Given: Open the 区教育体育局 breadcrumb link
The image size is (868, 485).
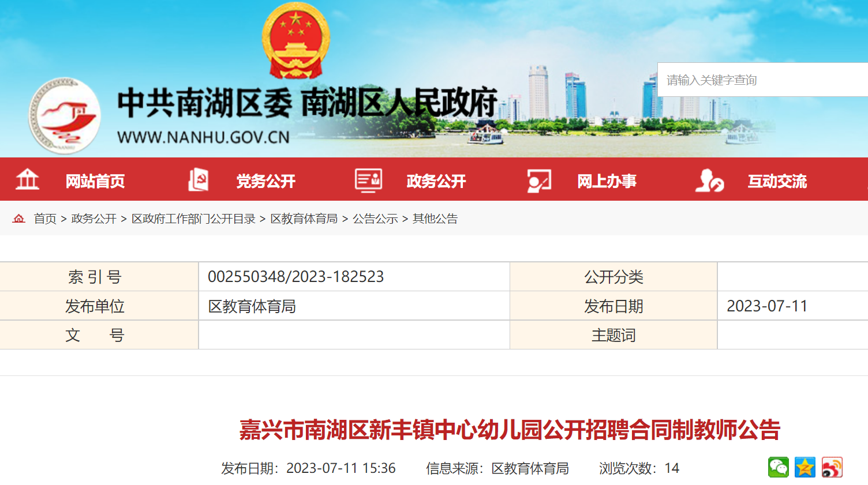Looking at the screenshot, I should (x=304, y=219).
